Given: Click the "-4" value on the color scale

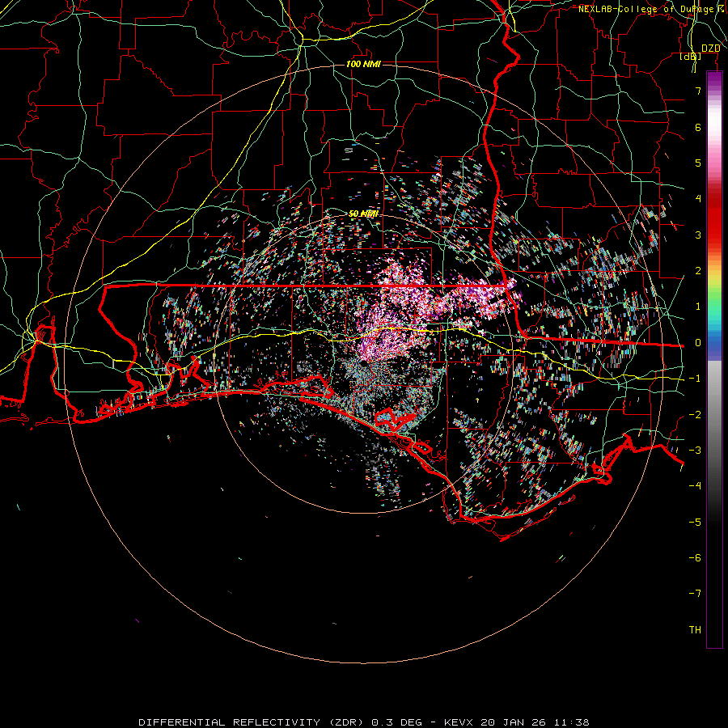Looking at the screenshot, I should (695, 486).
